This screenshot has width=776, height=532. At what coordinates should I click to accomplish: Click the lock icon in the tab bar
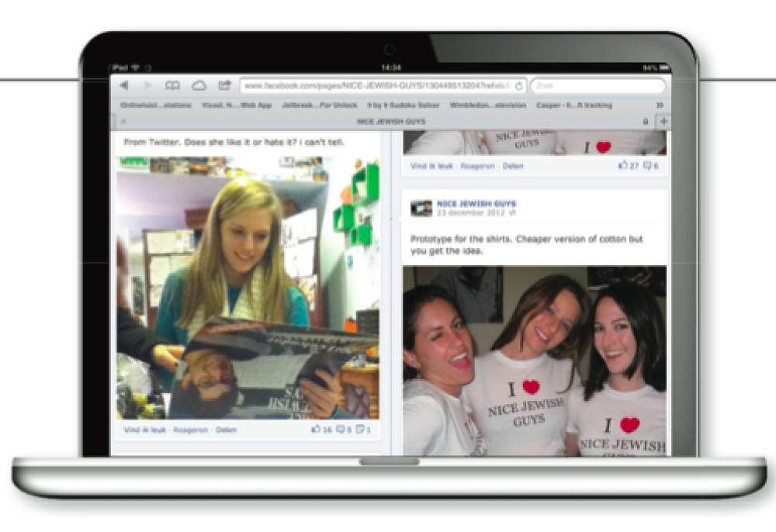click(x=646, y=122)
